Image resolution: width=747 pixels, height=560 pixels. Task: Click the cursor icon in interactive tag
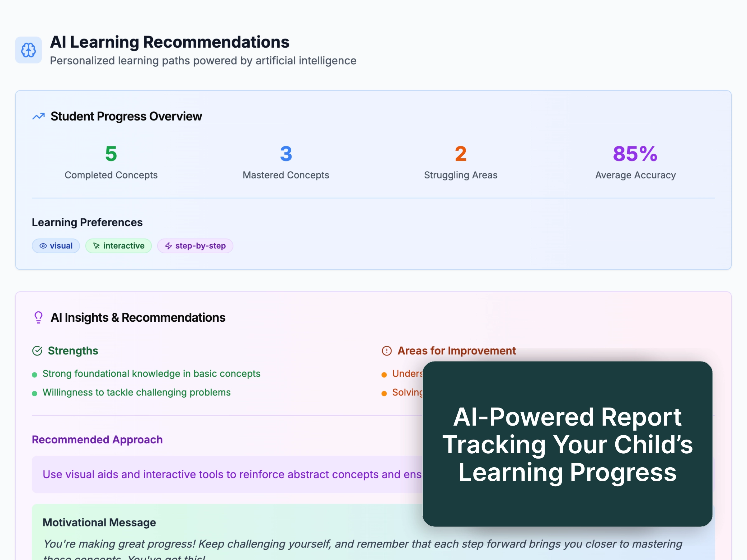[x=96, y=246]
